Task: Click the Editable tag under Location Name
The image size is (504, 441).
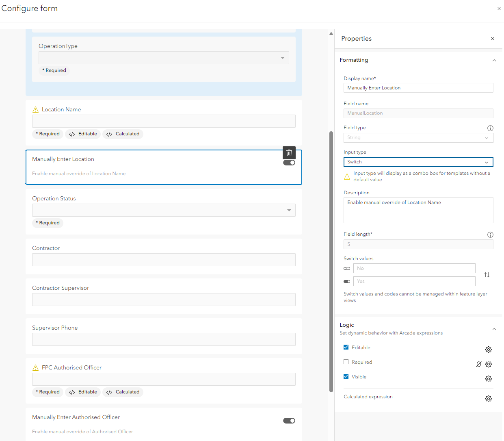Action: (x=83, y=134)
